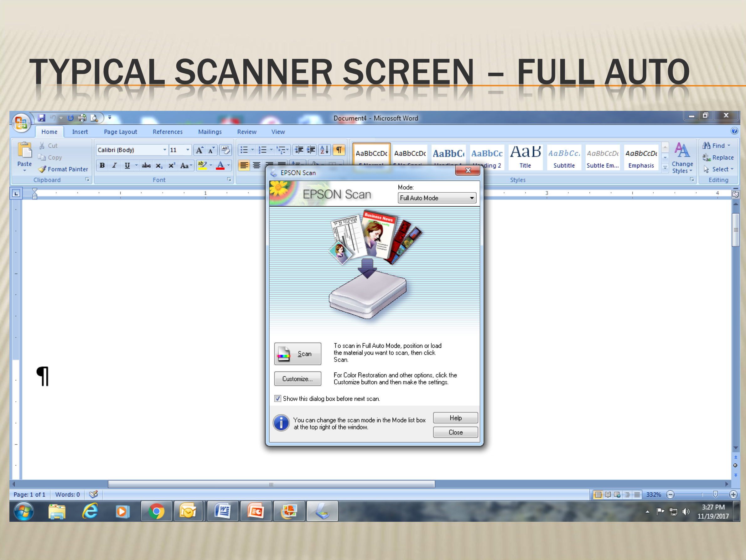Click the Customize... button
The image size is (746, 560).
tap(298, 379)
